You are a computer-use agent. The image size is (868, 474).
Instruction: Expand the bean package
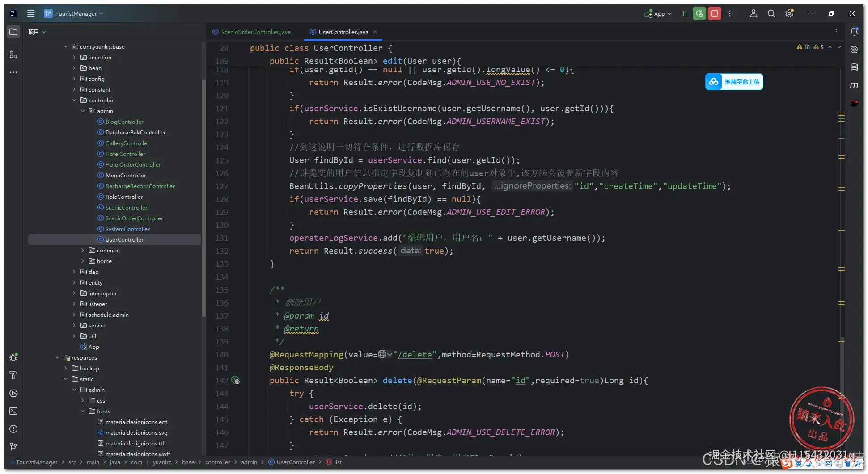[74, 68]
